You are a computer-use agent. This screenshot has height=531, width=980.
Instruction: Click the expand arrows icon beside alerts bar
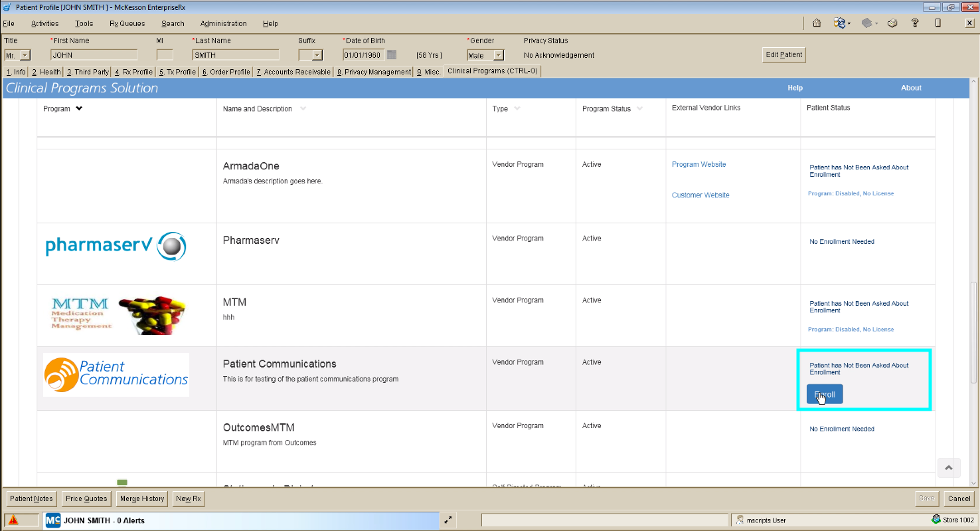[x=448, y=520]
